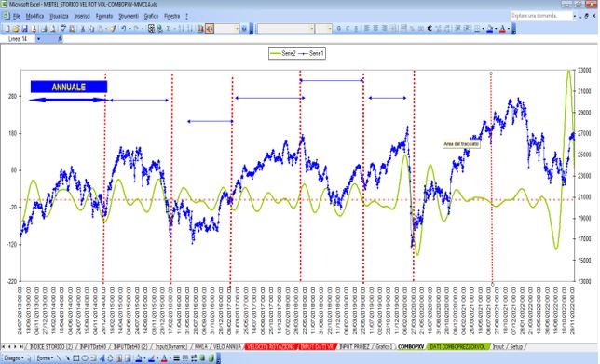Open the font name dropdown
Image resolution: width=600 pixels, height=364 pixels.
coord(285,29)
